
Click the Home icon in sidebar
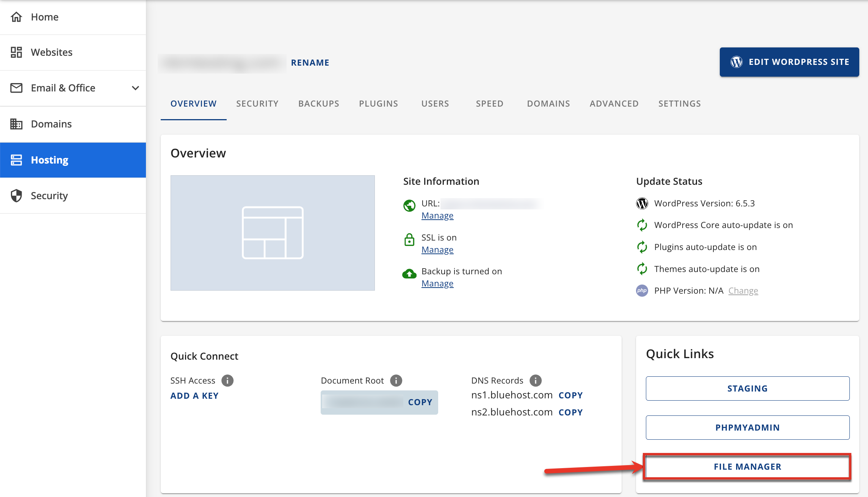coord(16,17)
